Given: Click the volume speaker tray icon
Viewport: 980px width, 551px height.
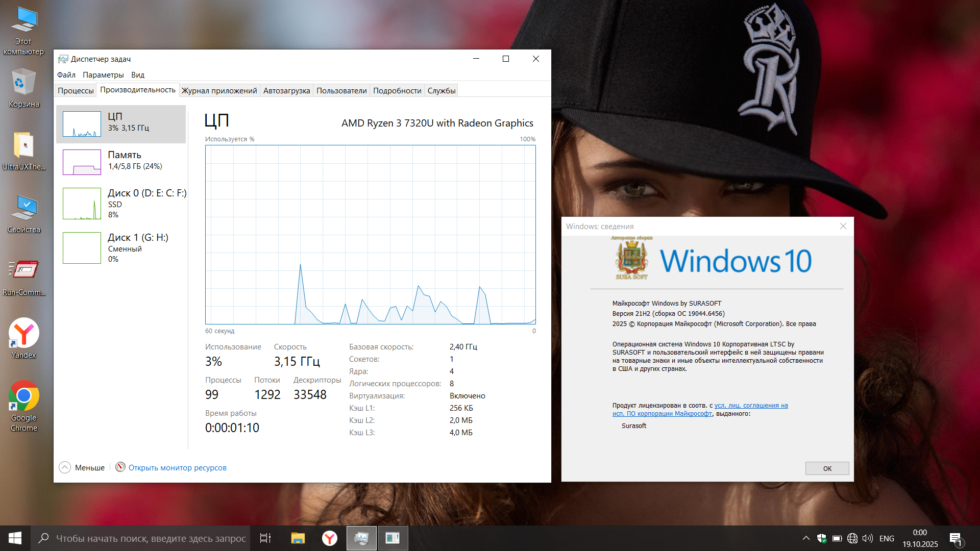Looking at the screenshot, I should (x=867, y=538).
